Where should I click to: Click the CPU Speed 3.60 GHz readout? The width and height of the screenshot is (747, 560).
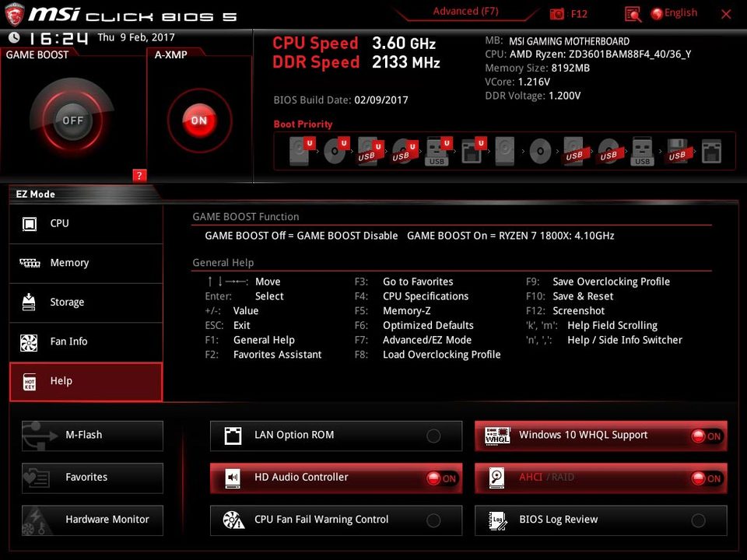click(354, 44)
